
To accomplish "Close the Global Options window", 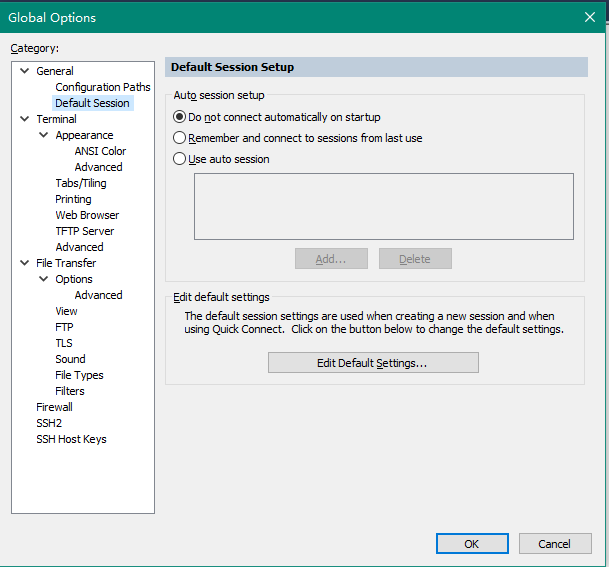I will click(x=589, y=16).
